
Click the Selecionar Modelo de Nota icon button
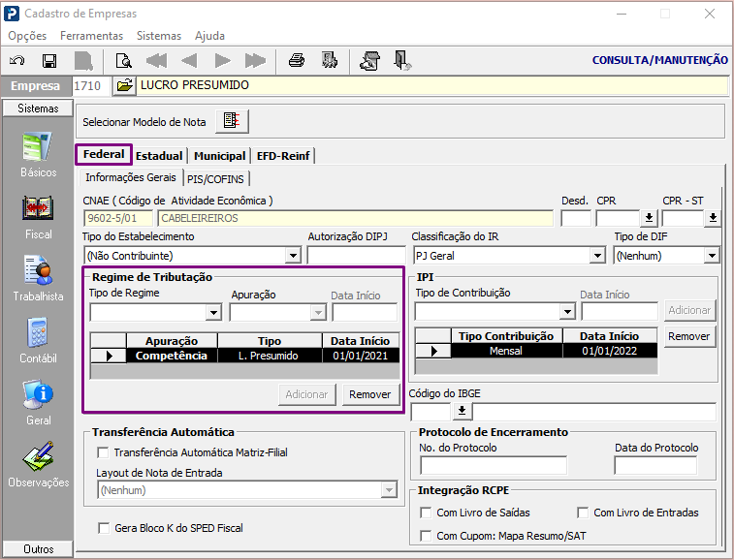[232, 122]
